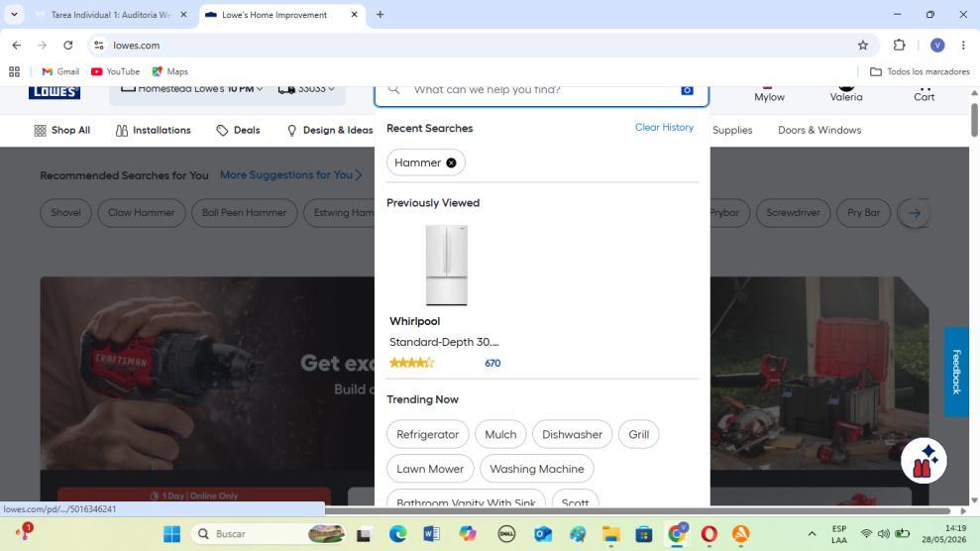Expand the 33033 delivery zip dropdown
The image size is (980, 551).
(x=307, y=89)
